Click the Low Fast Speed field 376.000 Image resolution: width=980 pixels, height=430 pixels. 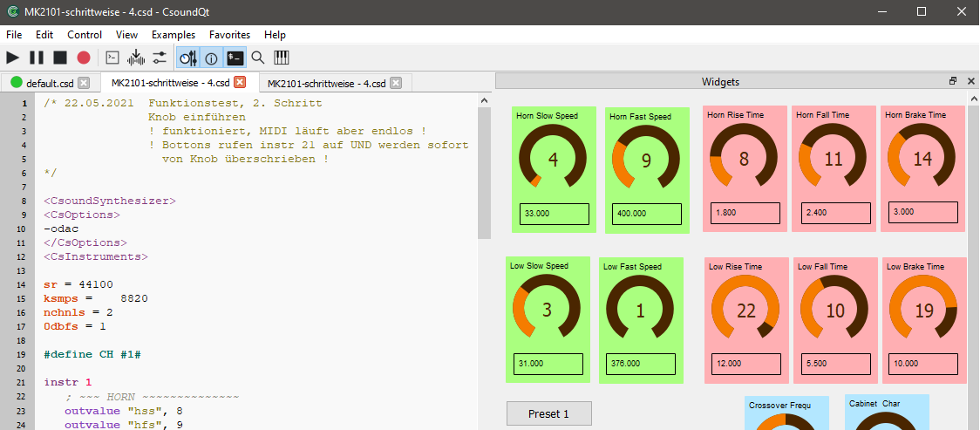click(641, 364)
